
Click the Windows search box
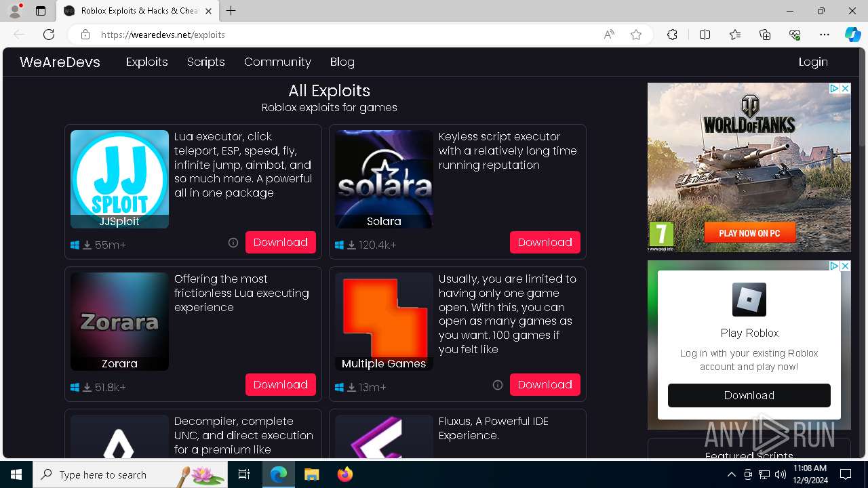pyautogui.click(x=130, y=474)
